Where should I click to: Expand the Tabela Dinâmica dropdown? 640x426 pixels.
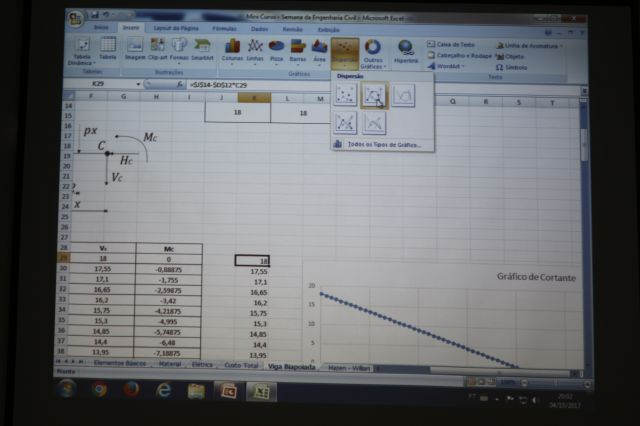click(x=81, y=52)
